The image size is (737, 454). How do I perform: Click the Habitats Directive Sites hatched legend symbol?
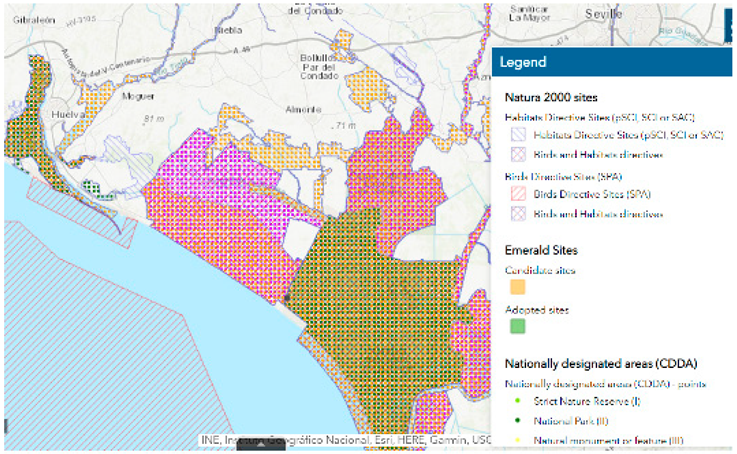[x=518, y=135]
